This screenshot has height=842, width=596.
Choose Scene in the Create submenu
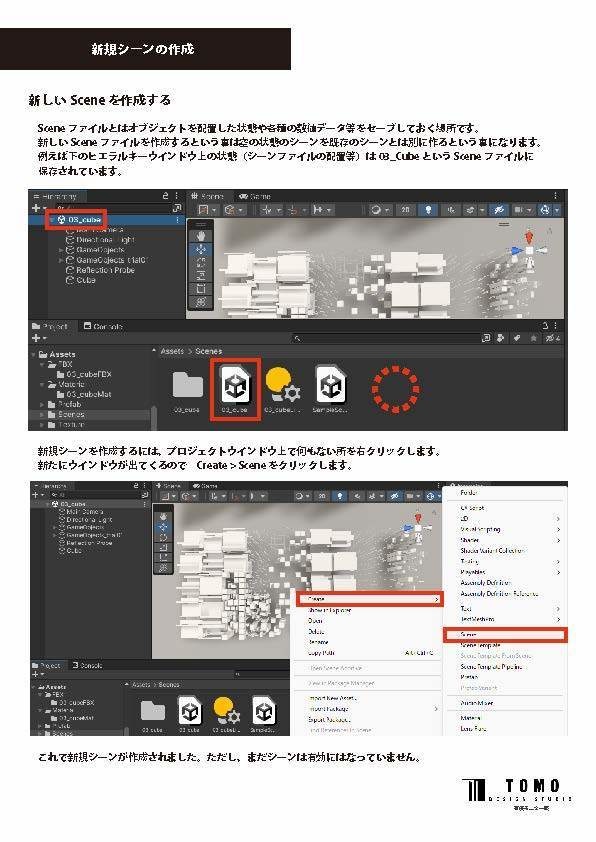tap(505, 635)
